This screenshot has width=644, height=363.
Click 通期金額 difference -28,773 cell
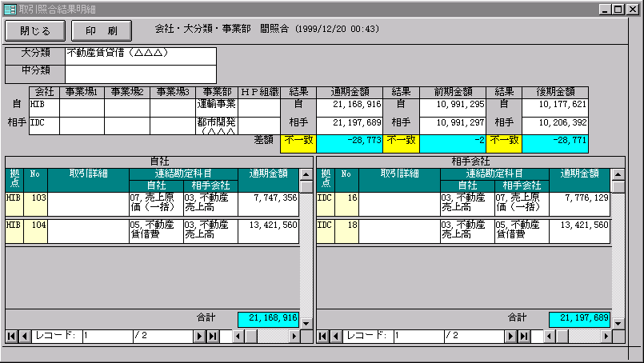click(350, 144)
